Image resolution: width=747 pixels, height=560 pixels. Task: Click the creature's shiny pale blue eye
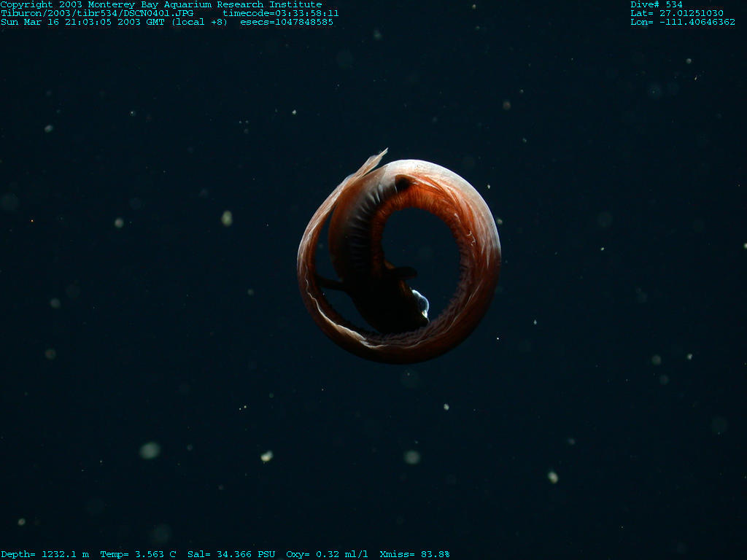point(421,300)
